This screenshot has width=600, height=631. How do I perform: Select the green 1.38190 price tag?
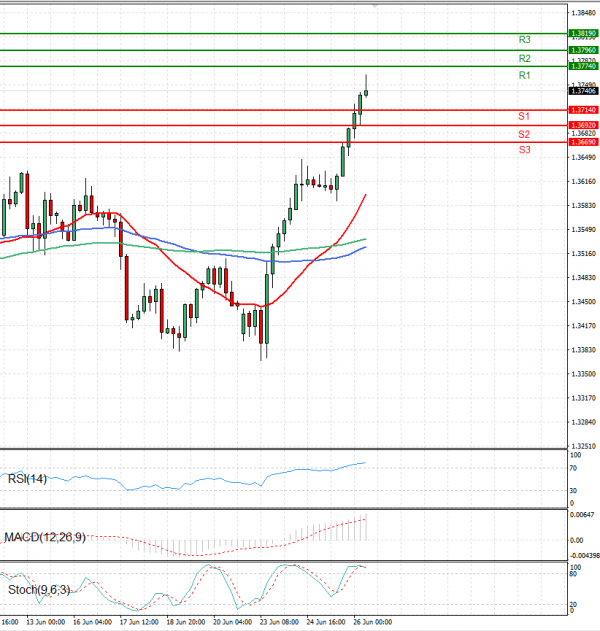(x=584, y=34)
